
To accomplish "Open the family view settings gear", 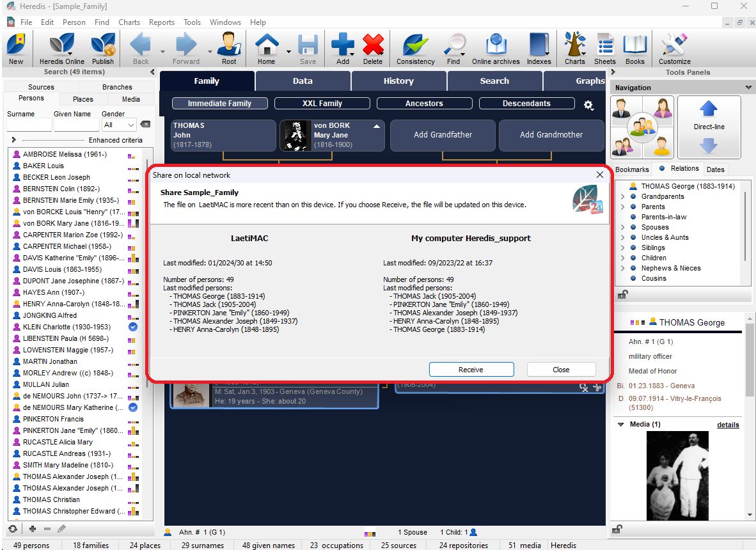I will click(588, 105).
